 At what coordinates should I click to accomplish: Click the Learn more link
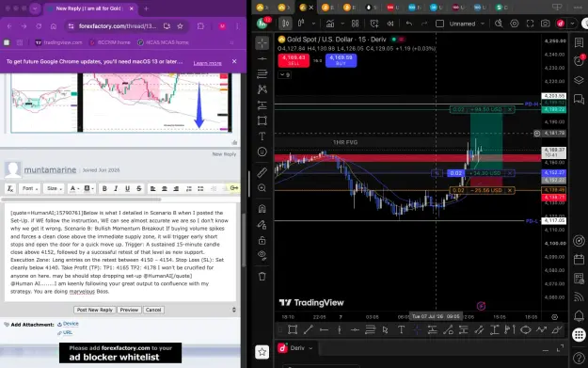[x=207, y=63]
